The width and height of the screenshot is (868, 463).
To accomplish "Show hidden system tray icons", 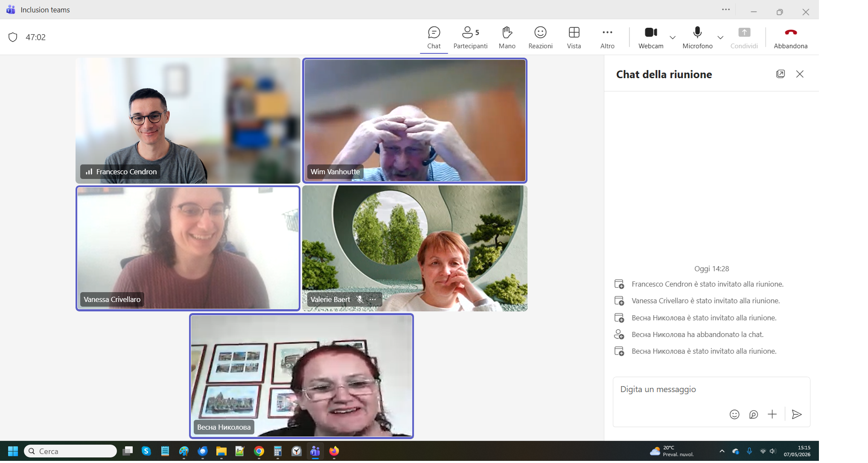I will [722, 451].
